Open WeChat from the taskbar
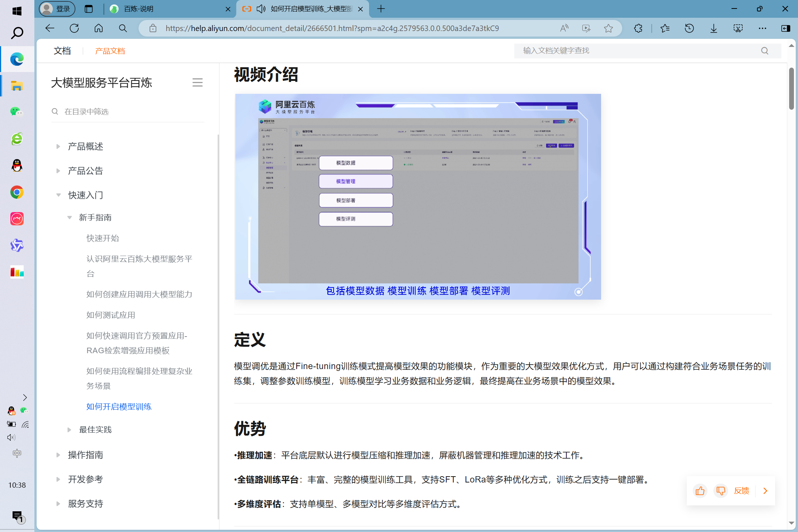Viewport: 798px width, 532px height. (17, 112)
